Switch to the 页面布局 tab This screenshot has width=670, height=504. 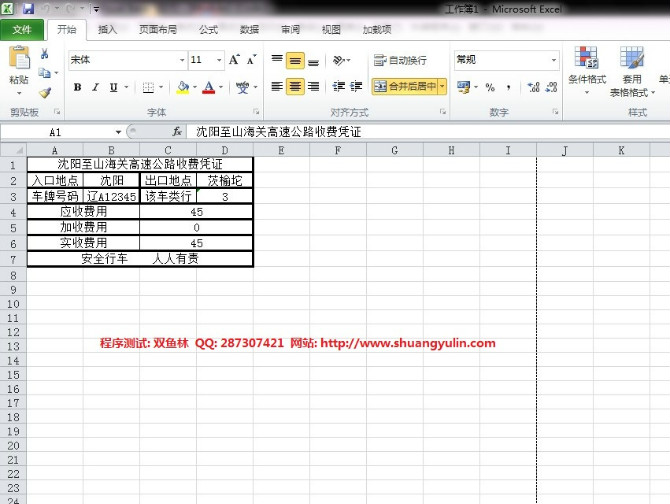pos(158,29)
